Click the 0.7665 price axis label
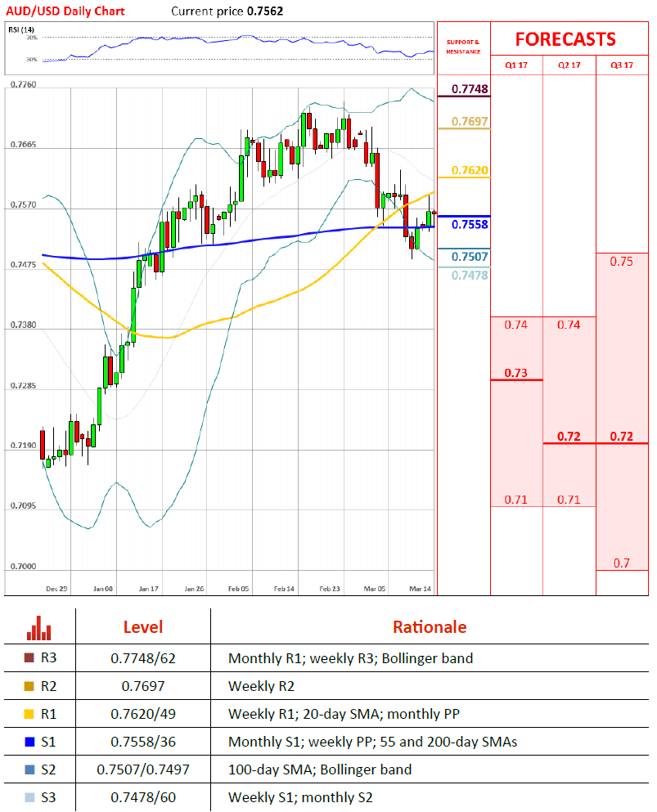Image resolution: width=657 pixels, height=812 pixels. [23, 145]
